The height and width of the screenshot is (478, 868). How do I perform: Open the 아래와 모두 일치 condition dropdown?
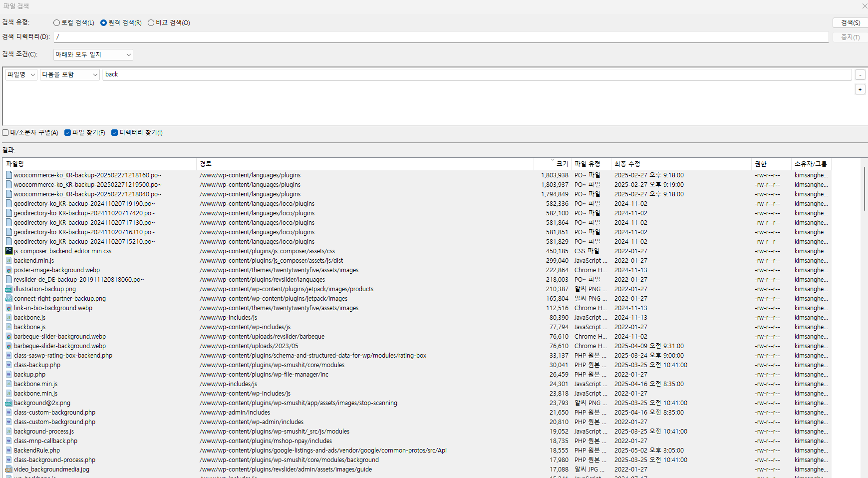pos(93,54)
